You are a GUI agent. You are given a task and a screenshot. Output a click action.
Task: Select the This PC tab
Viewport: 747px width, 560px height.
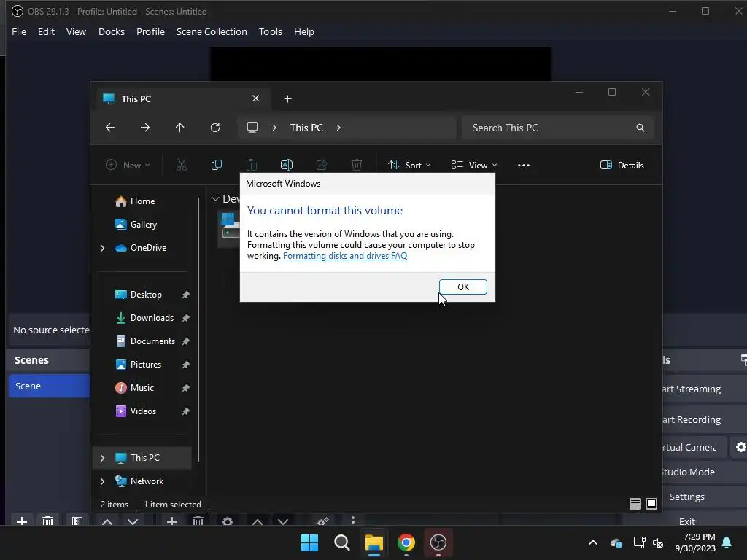(181, 98)
